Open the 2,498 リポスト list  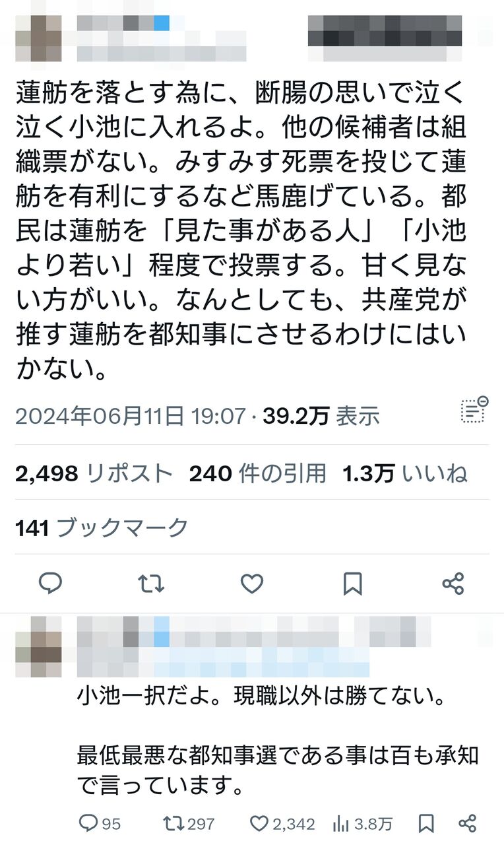tap(93, 473)
